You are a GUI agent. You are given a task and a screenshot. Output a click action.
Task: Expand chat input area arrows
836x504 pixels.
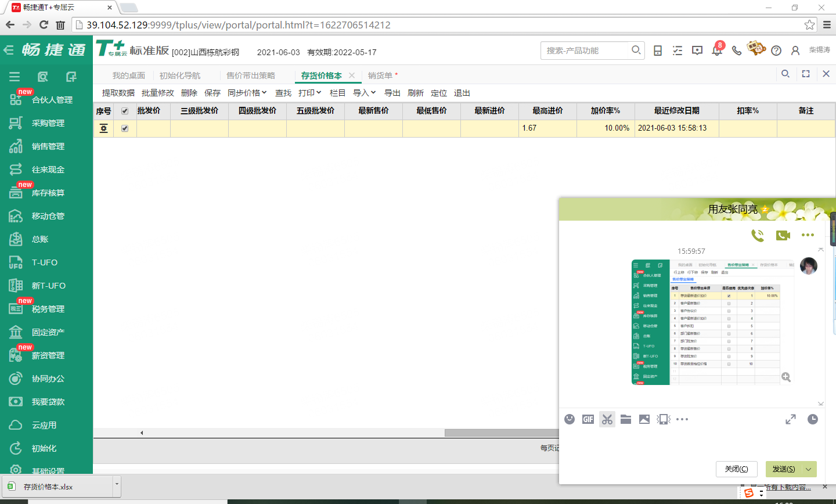791,419
